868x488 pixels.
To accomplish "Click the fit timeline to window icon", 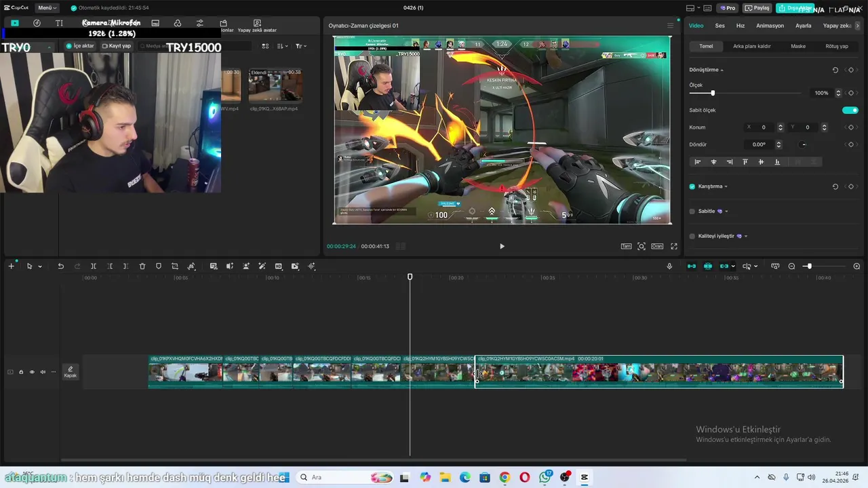I will pos(775,266).
